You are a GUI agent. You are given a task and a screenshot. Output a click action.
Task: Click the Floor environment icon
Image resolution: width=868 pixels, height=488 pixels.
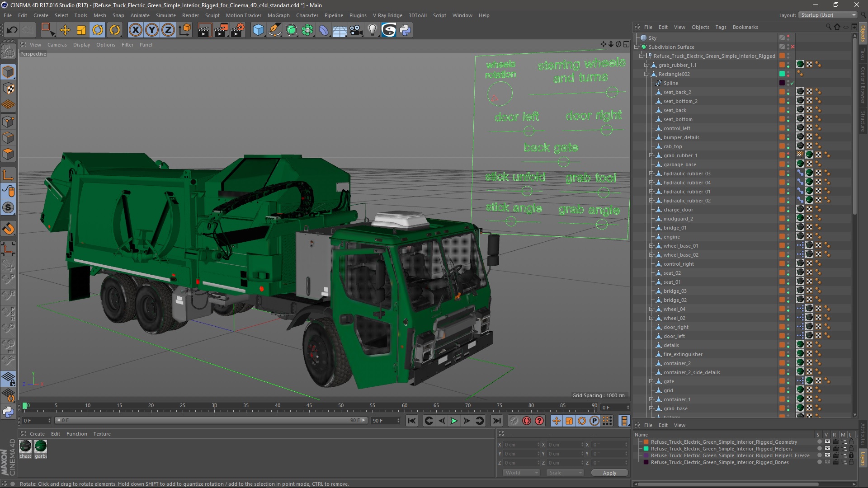tap(340, 30)
